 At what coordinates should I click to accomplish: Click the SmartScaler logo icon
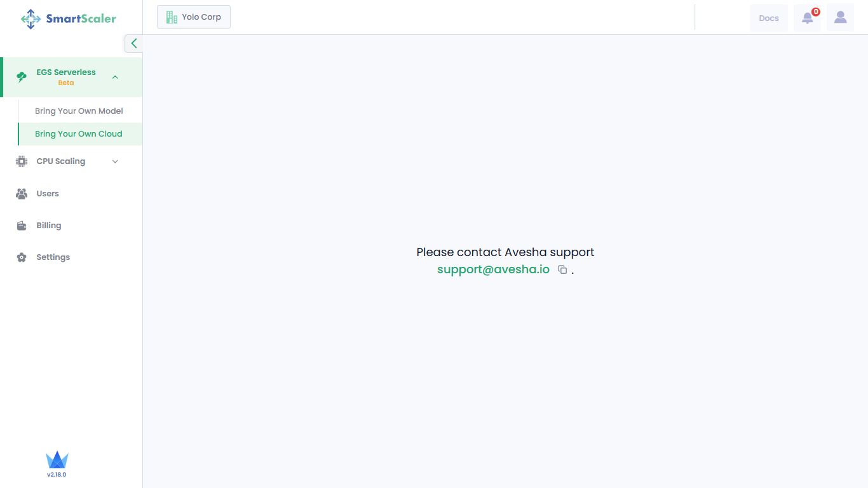(31, 18)
